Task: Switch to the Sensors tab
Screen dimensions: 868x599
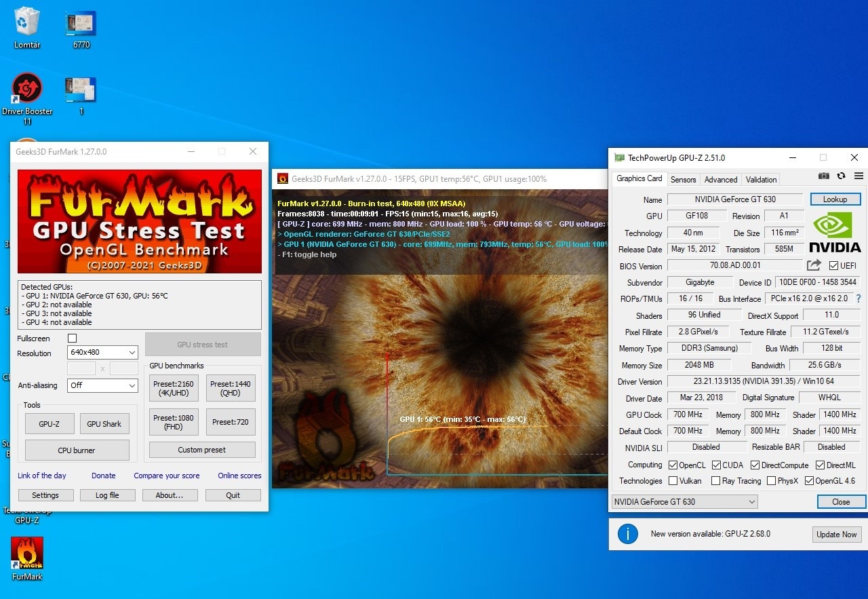Action: (683, 179)
